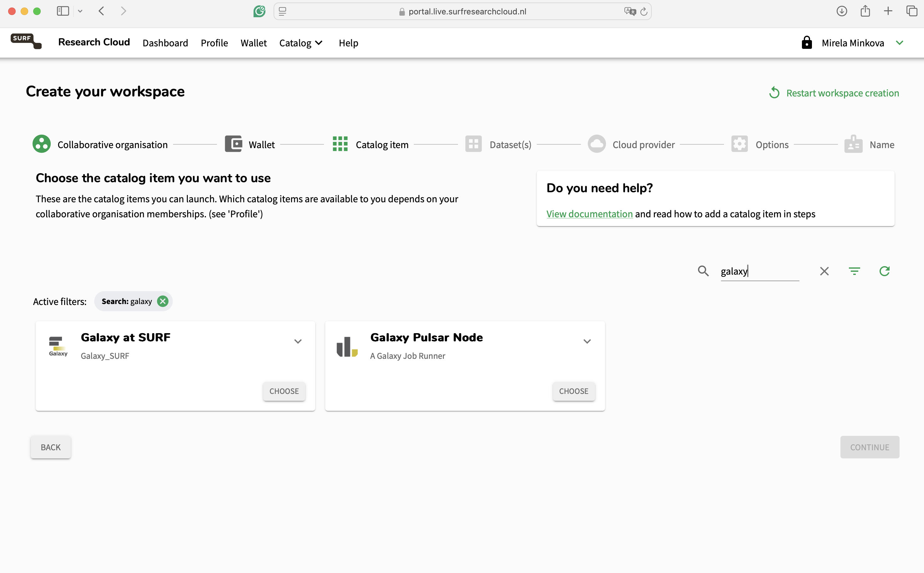This screenshot has height=573, width=924.
Task: Click the SURF logo
Action: point(26,41)
